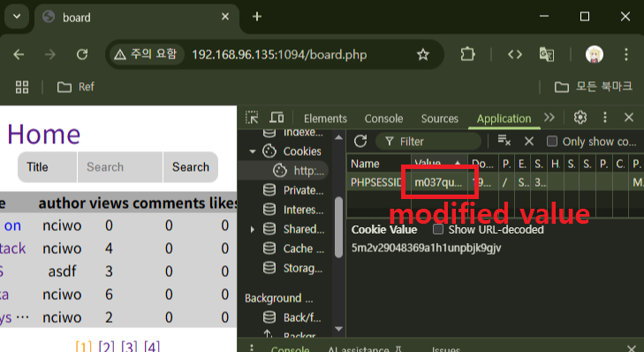This screenshot has height=352, width=644.
Task: Open a new browser tab
Action: click(257, 17)
